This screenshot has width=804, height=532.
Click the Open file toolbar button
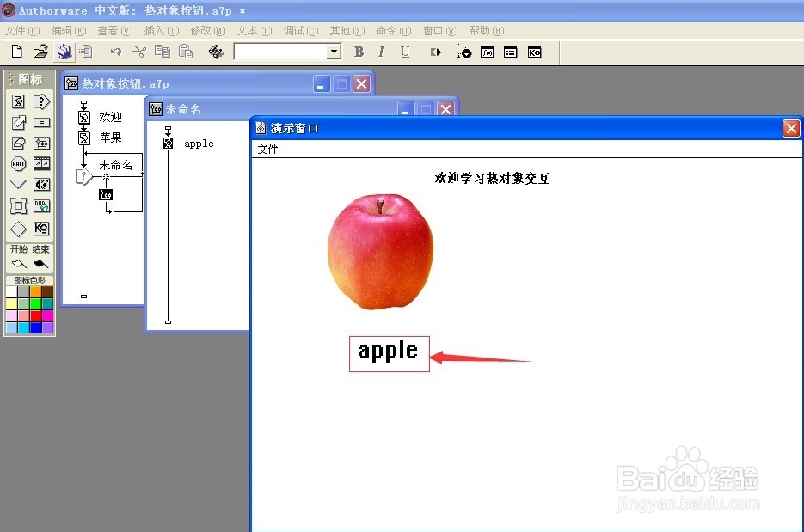[x=40, y=52]
